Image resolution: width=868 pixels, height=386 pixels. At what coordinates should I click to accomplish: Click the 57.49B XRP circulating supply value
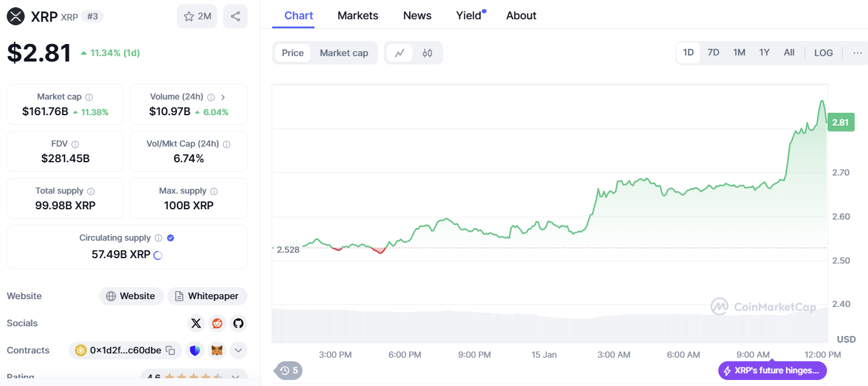121,255
